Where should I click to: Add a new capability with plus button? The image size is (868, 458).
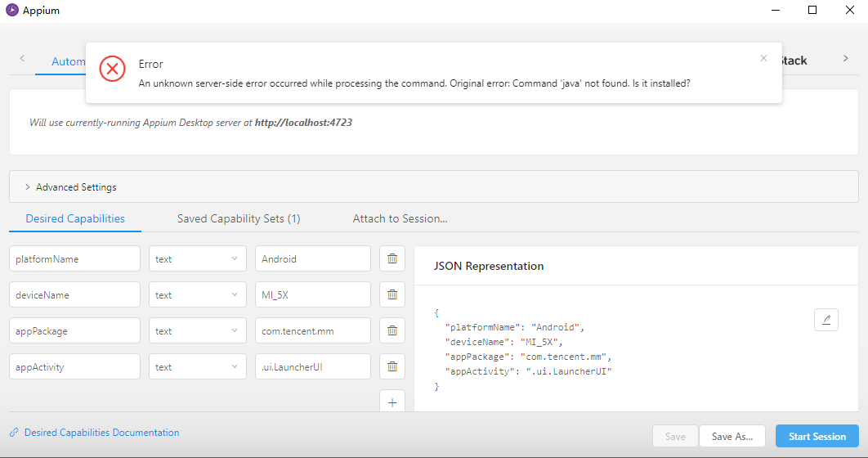click(x=392, y=402)
